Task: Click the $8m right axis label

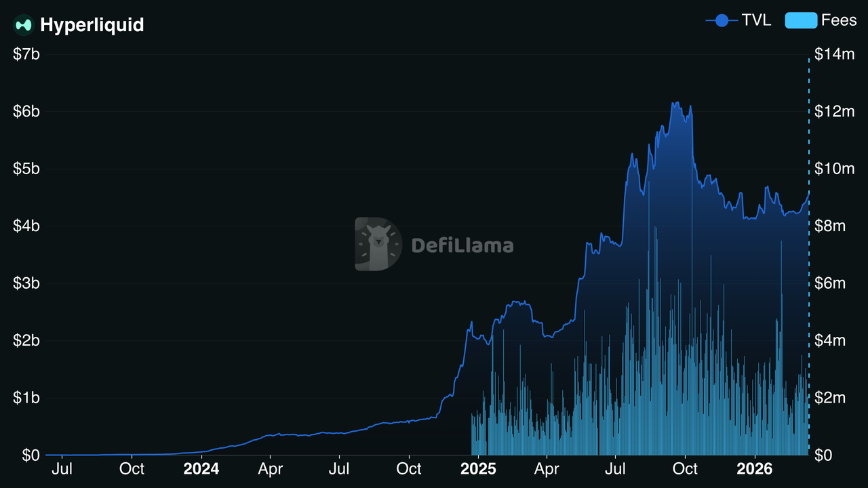Action: click(831, 226)
